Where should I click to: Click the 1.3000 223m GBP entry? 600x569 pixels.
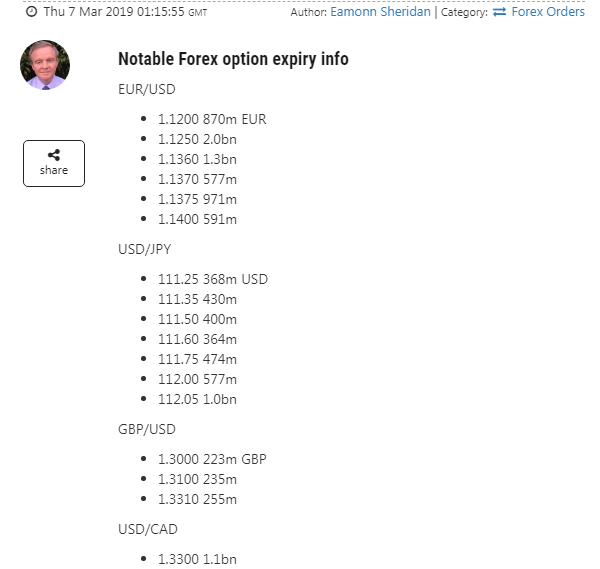[212, 459]
